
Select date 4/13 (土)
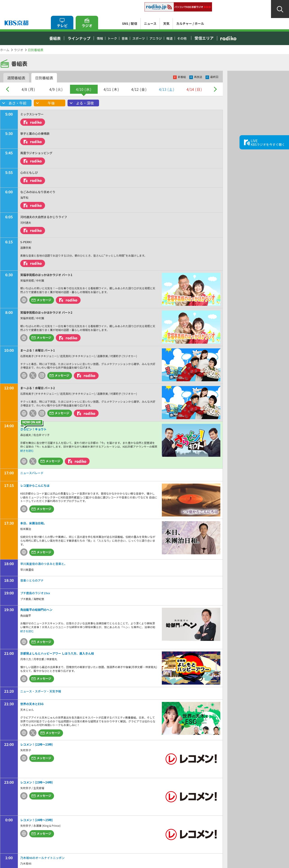click(166, 89)
